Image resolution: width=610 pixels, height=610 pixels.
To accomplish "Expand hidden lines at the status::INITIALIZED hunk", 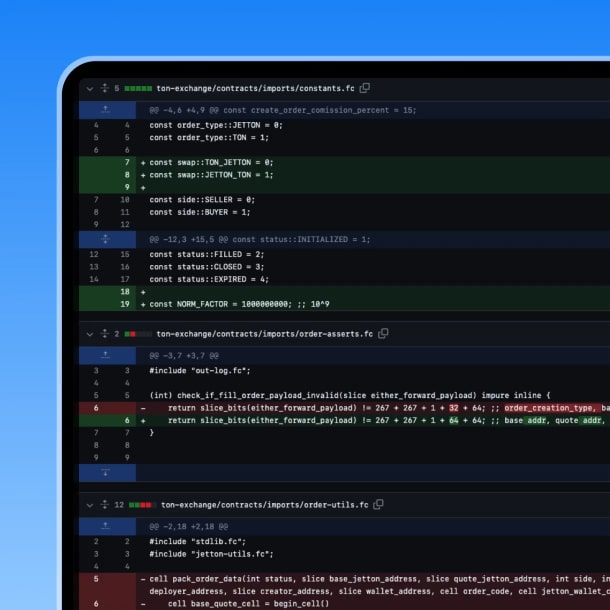I will coord(107,239).
